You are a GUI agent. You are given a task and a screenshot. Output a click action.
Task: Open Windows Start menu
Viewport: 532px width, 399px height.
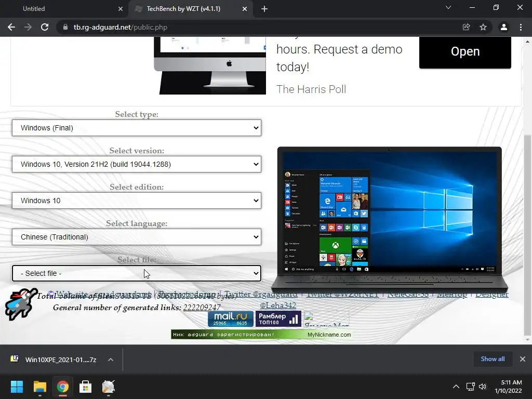click(17, 387)
